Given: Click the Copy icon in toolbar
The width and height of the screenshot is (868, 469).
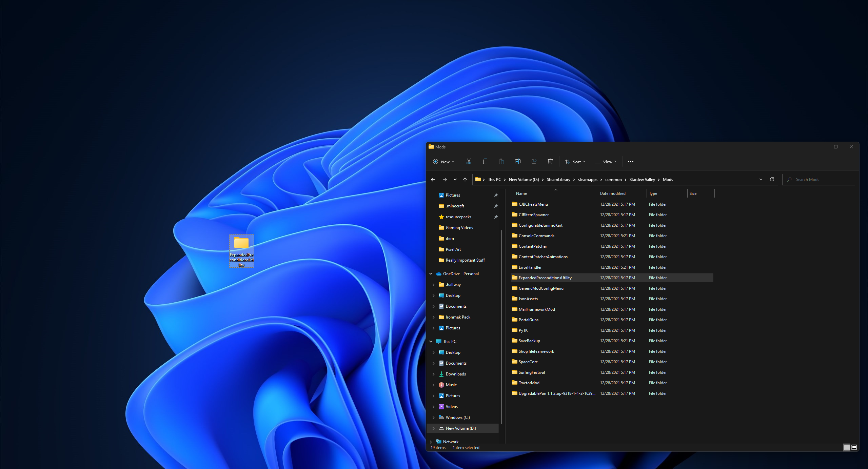Looking at the screenshot, I should tap(485, 162).
